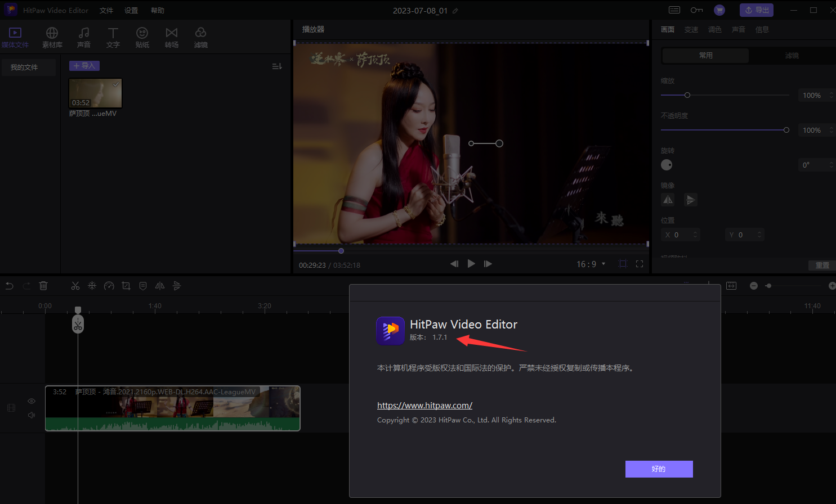Mute the video track speaker icon
This screenshot has width=836, height=504.
click(32, 415)
